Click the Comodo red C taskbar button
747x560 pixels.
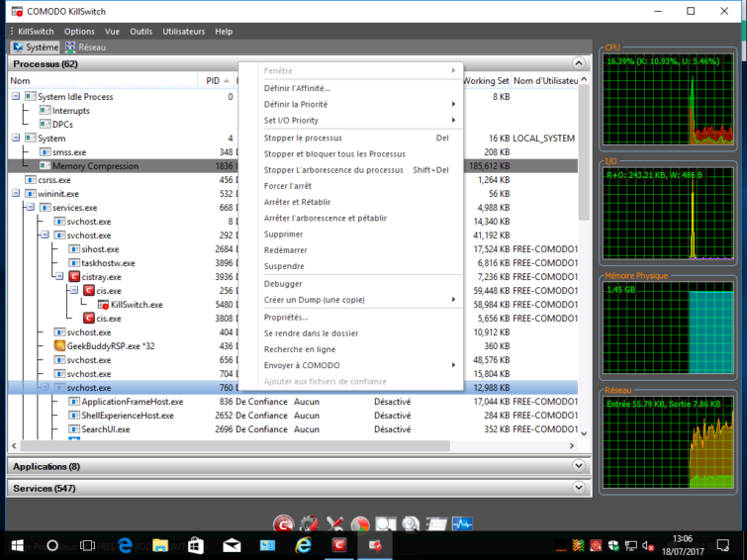pos(338,545)
